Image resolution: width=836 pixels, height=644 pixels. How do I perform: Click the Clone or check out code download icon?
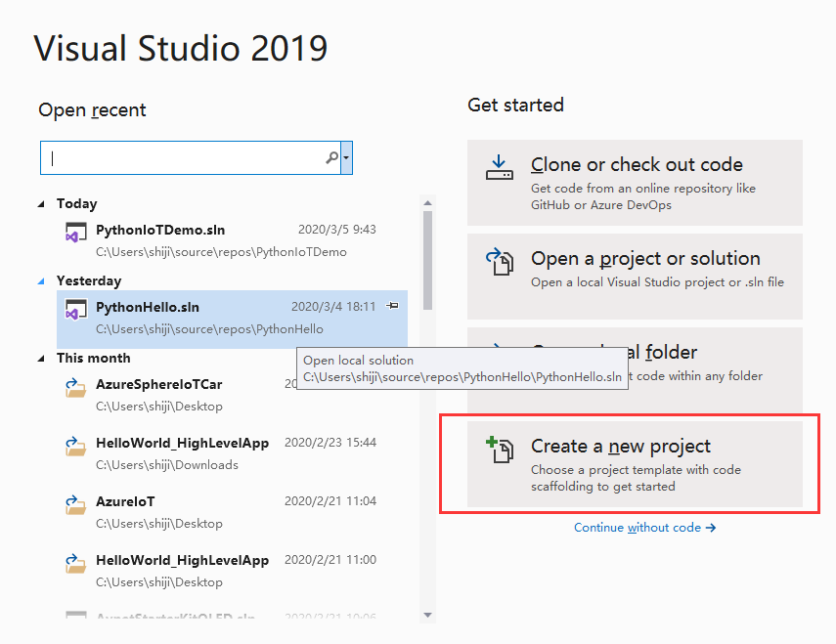pos(500,167)
